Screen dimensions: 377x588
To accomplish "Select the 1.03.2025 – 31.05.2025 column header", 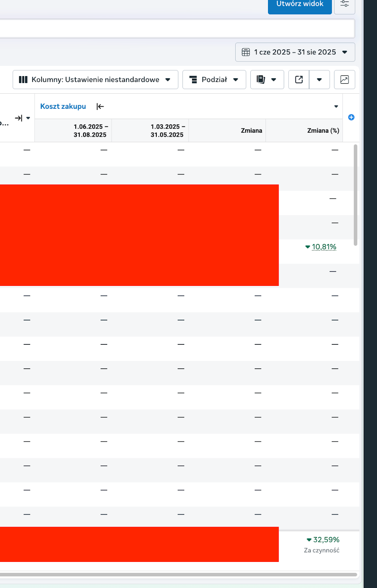I will click(x=167, y=131).
